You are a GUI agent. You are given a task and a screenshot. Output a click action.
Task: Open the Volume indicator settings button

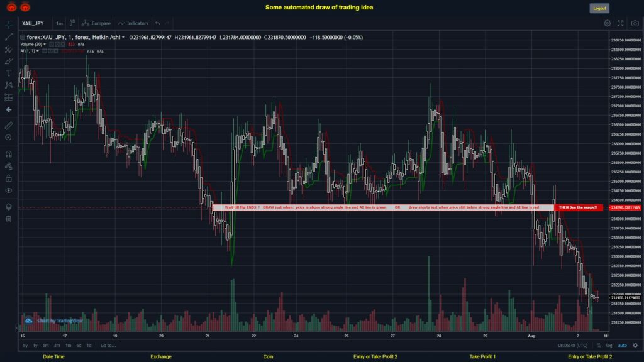[57, 45]
